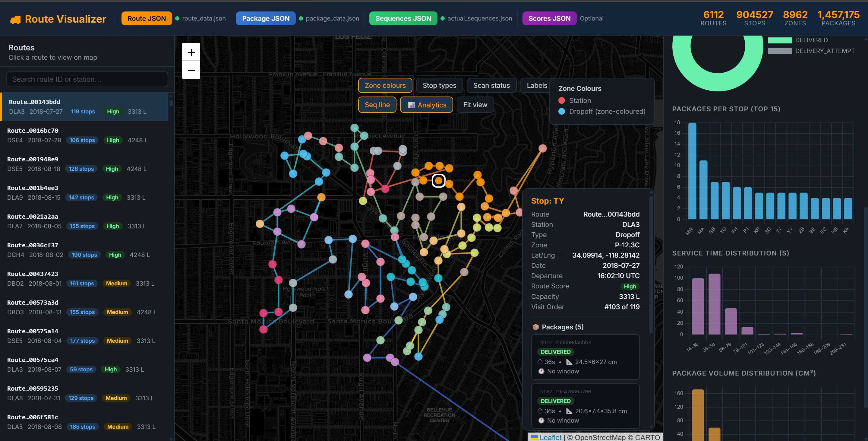Click the 'package_data.json' file name
This screenshot has height=441, width=868.
(332, 18)
